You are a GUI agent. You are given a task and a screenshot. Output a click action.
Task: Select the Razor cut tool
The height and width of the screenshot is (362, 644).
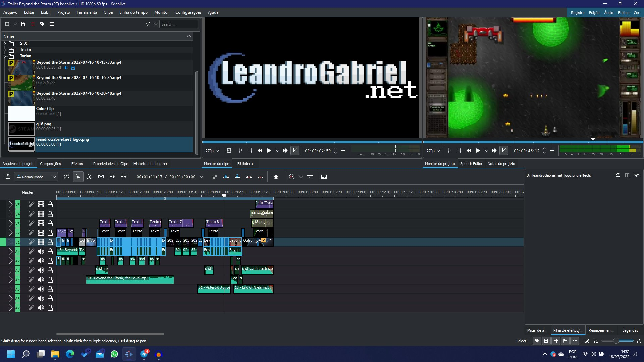89,177
